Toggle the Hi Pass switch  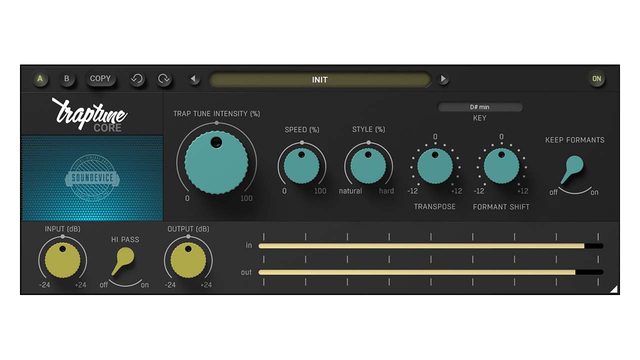[123, 262]
